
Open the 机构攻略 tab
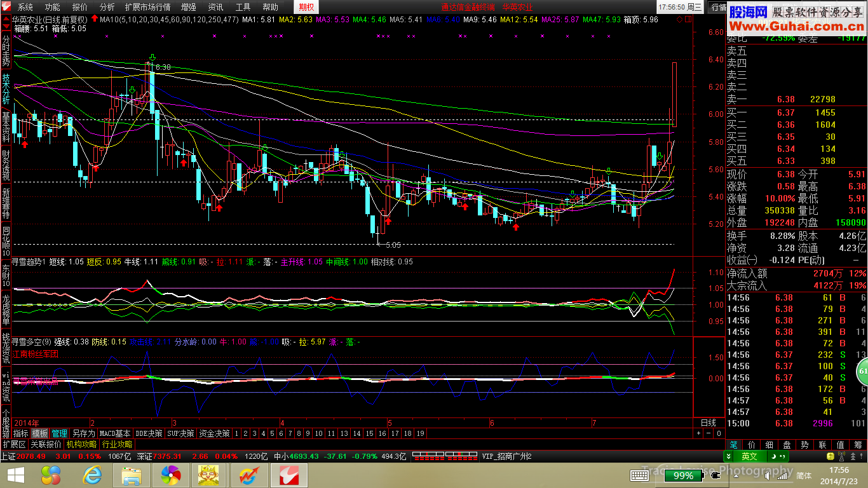pos(82,444)
